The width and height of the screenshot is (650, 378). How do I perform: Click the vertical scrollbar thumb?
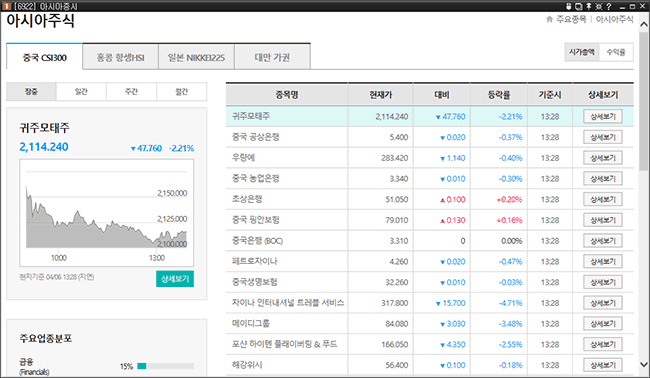pos(644,102)
